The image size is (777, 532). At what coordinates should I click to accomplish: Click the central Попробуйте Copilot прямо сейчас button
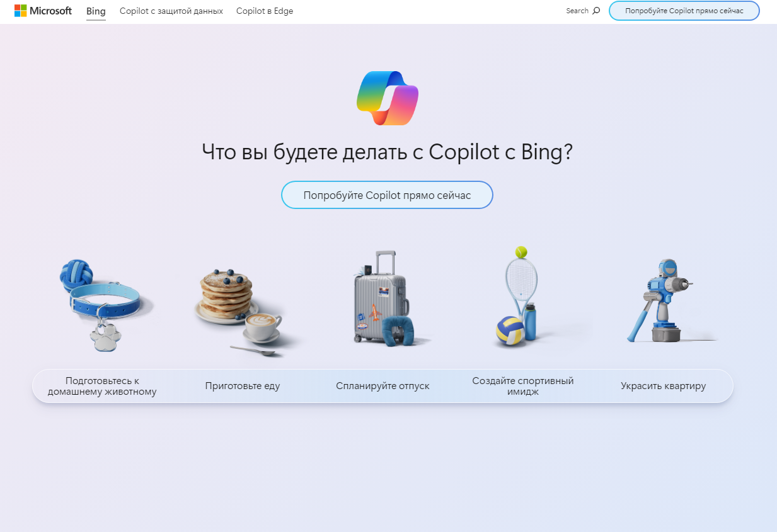pyautogui.click(x=387, y=195)
